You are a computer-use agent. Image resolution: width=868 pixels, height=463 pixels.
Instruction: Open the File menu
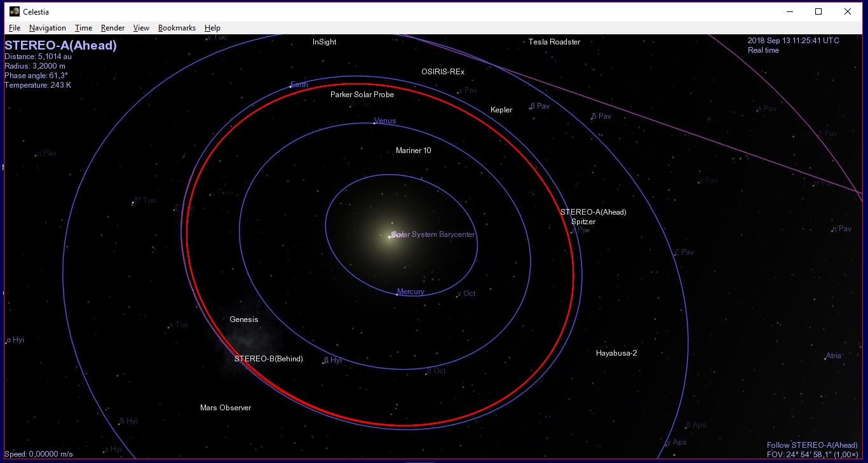click(15, 28)
